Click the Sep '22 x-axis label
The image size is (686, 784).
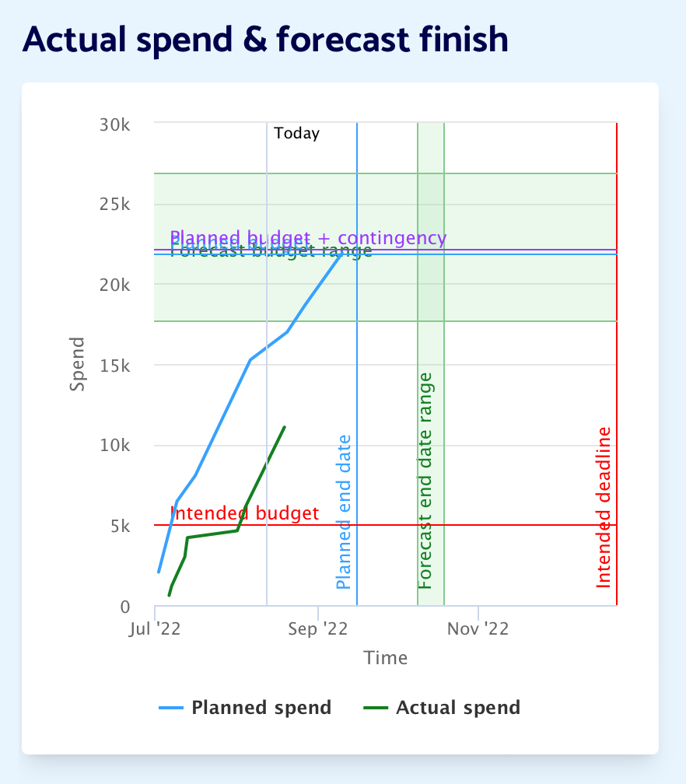[x=318, y=628]
